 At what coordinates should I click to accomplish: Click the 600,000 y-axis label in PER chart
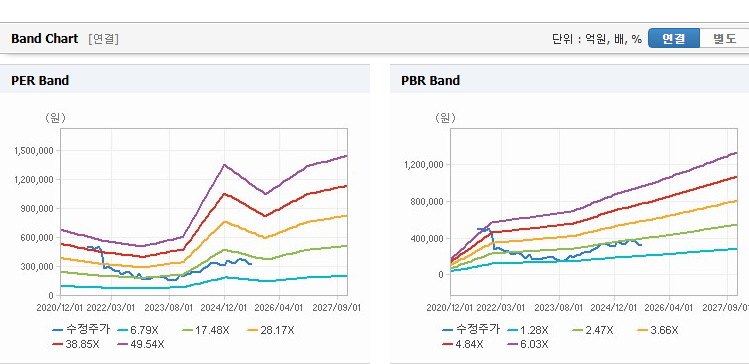click(38, 238)
